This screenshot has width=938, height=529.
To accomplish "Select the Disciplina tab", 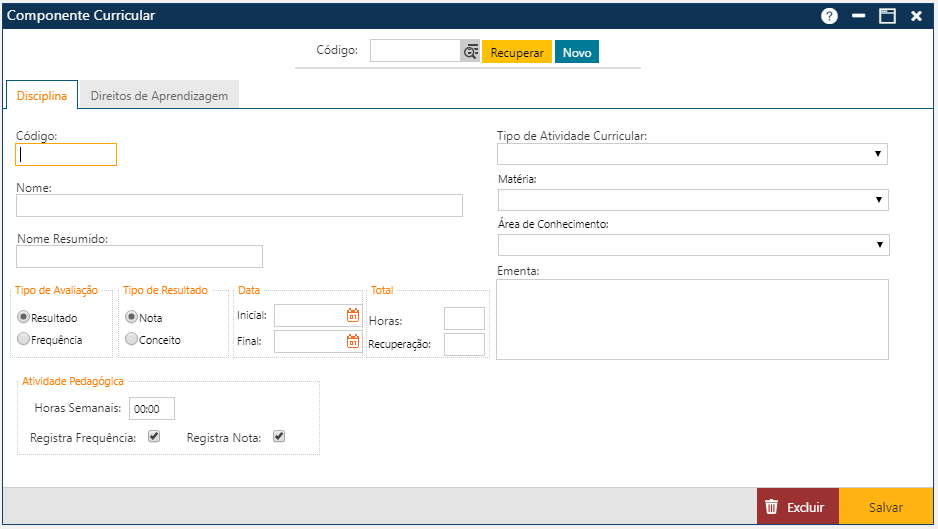I will coord(42,96).
